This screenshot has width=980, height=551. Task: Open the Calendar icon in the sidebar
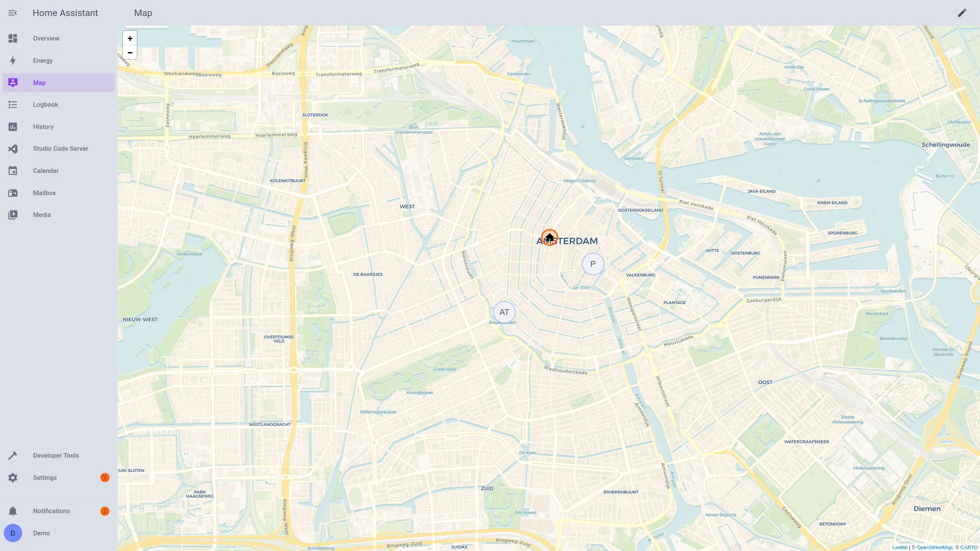pyautogui.click(x=13, y=171)
